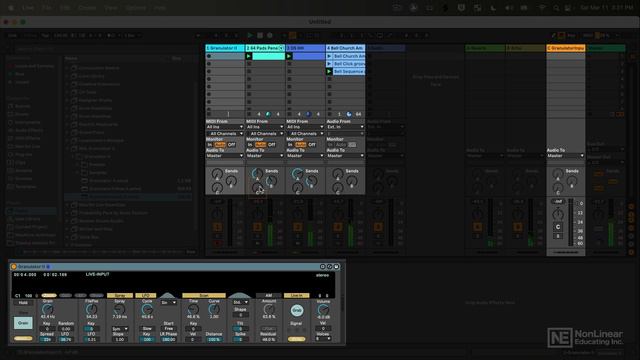Set track 2 Monitor to Off

tap(271, 145)
